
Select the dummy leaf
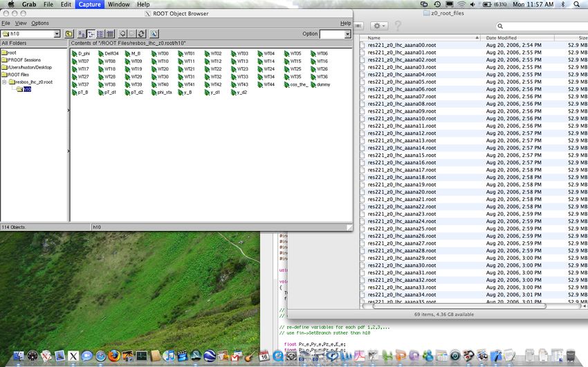pyautogui.click(x=320, y=84)
